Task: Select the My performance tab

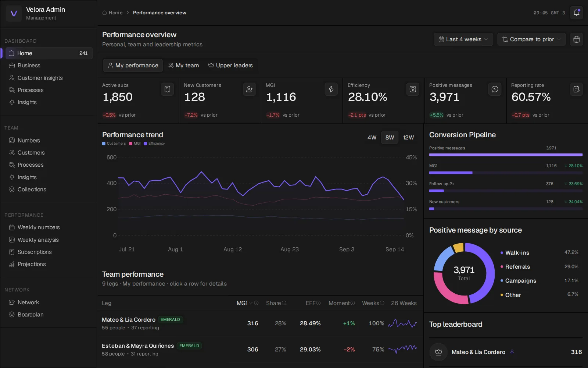Action: 133,66
